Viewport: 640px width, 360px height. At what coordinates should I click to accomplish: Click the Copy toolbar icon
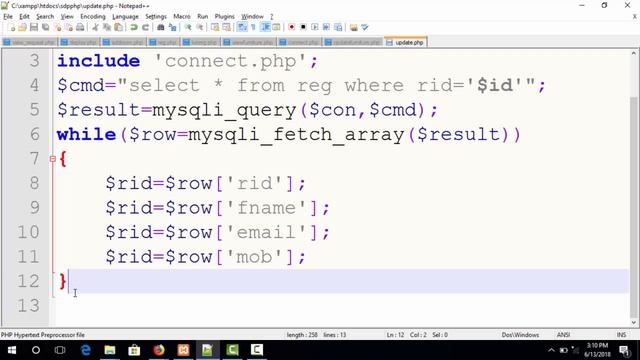(x=107, y=27)
